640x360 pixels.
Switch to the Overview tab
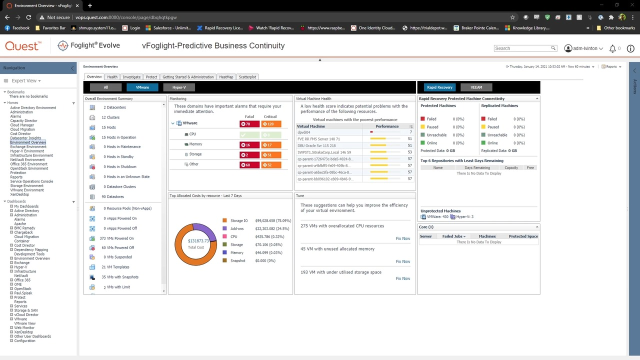(94, 77)
